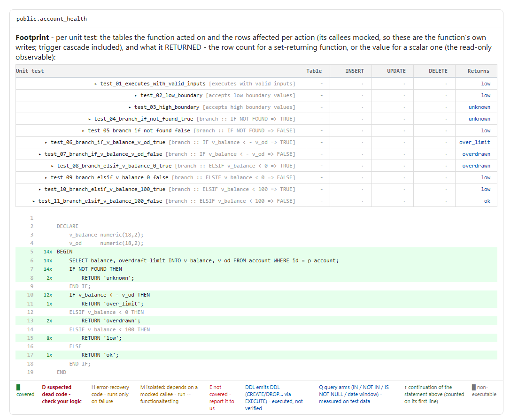Expand test_03_high_boundary row
This screenshot has height=420, width=526.
(x=130, y=107)
